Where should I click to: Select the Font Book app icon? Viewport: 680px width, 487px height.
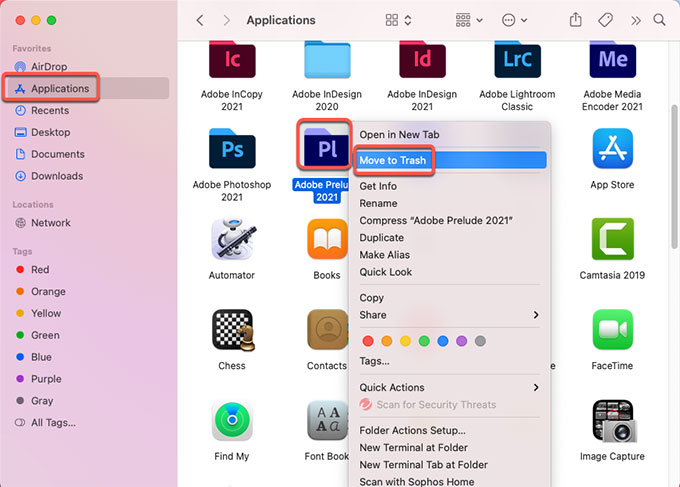(327, 421)
